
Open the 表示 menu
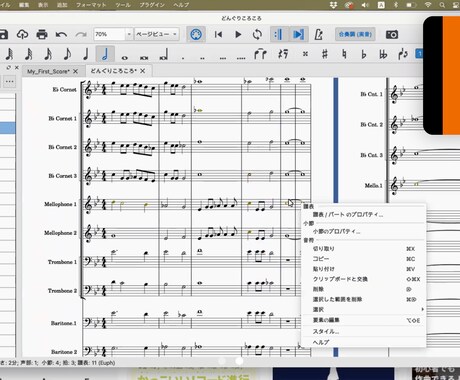[x=43, y=5]
